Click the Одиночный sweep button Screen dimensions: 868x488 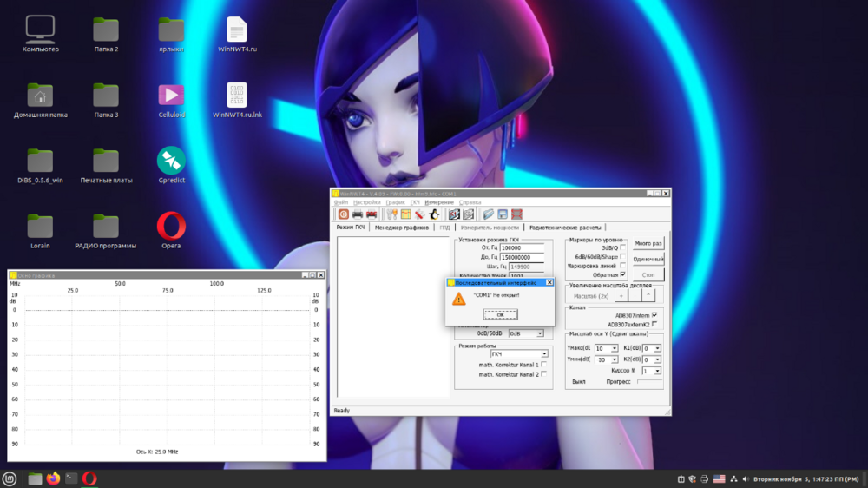(x=648, y=260)
